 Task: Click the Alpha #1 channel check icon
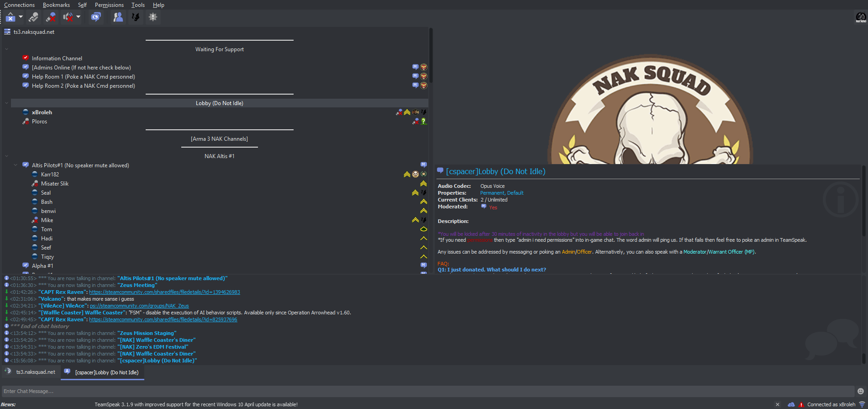point(26,266)
